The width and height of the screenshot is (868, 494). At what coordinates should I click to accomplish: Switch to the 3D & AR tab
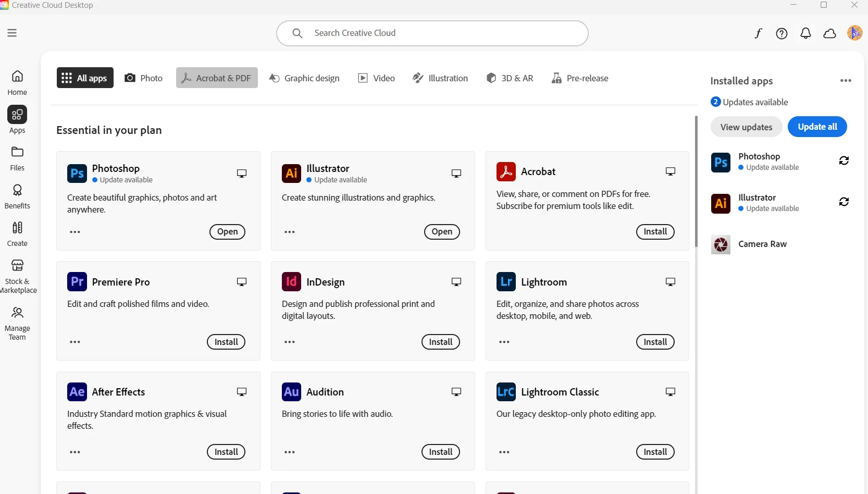click(510, 78)
